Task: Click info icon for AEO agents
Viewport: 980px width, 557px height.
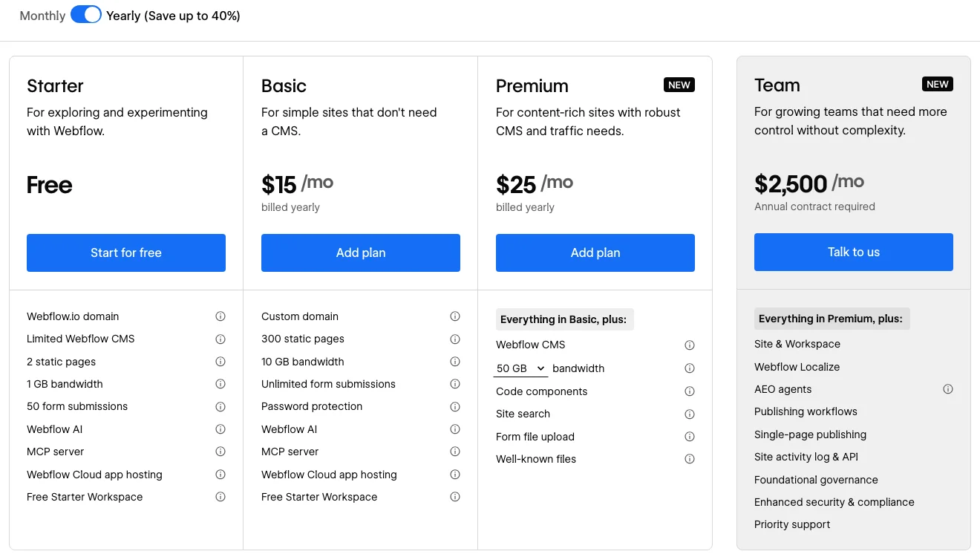Action: 948,389
